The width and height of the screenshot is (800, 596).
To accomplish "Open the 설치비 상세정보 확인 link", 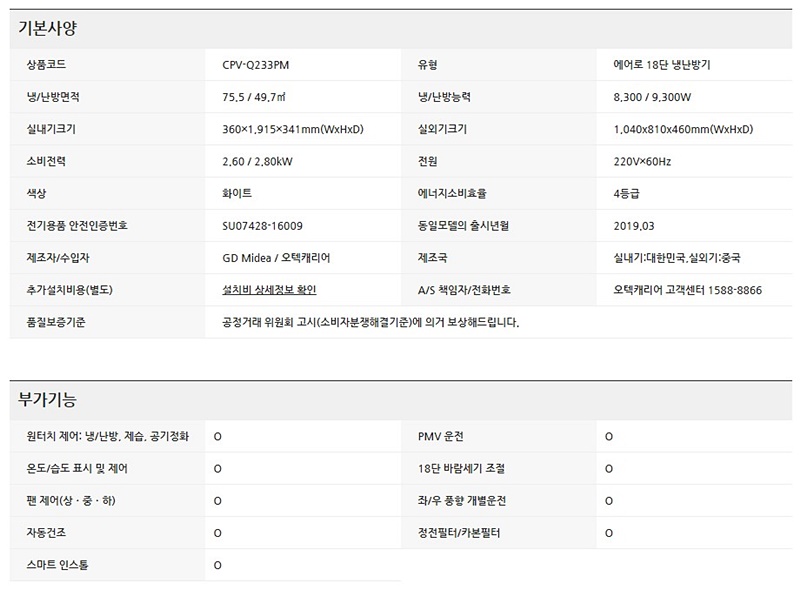I will tap(269, 290).
